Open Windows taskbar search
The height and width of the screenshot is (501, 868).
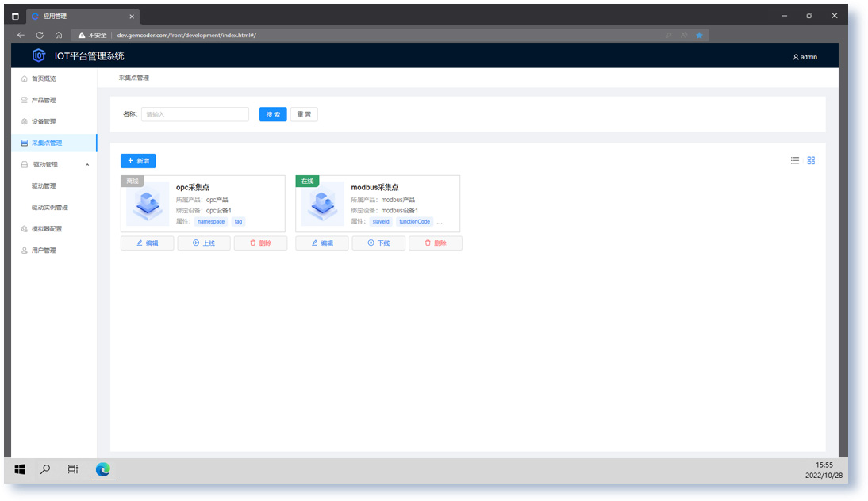coord(45,469)
